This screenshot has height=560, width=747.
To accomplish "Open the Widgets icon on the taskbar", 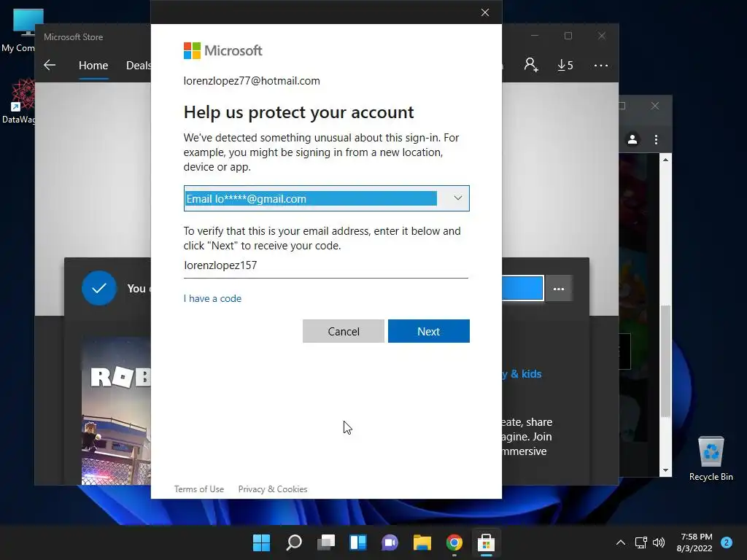I will 357,542.
